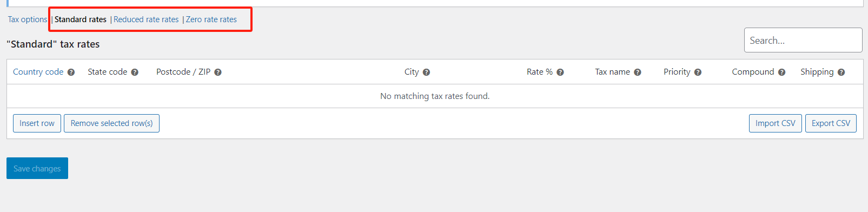Click help icon next to City
Screen dimensions: 868x212
426,72
